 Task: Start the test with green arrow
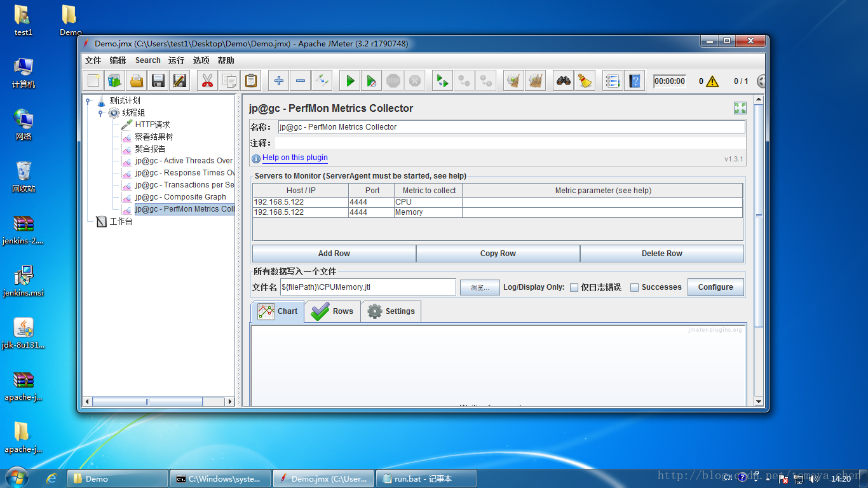pyautogui.click(x=349, y=81)
